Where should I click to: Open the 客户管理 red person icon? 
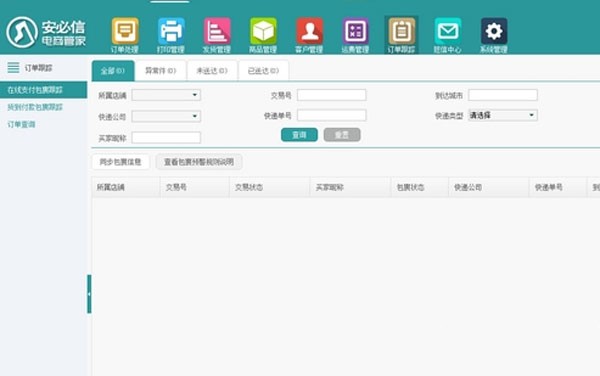309,35
